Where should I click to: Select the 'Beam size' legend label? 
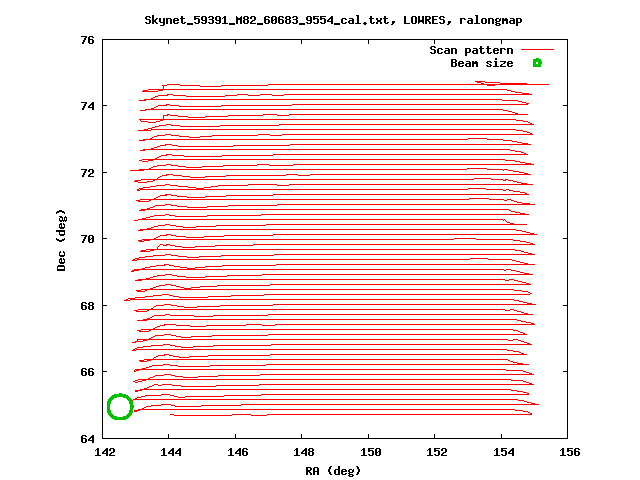click(482, 63)
